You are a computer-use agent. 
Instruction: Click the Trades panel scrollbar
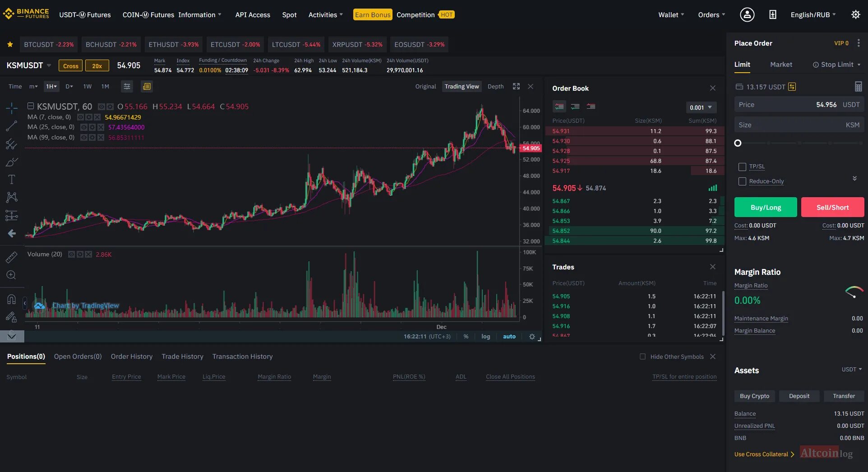pyautogui.click(x=723, y=313)
